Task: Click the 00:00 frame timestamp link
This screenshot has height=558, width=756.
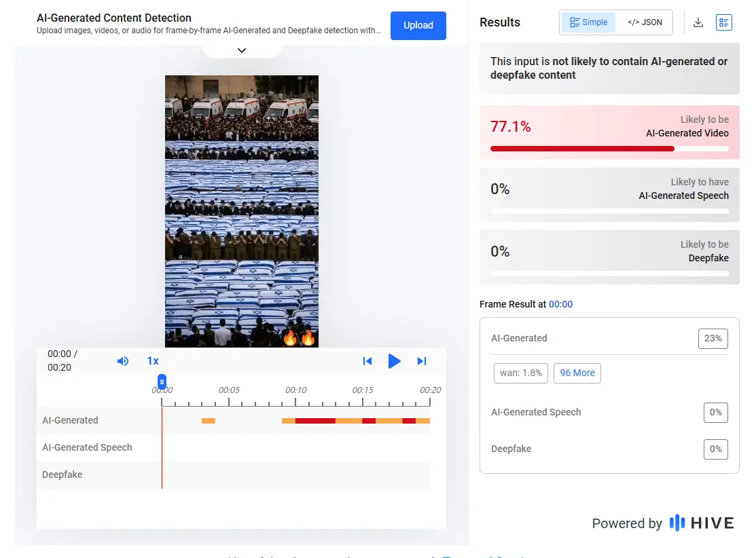Action: pyautogui.click(x=560, y=304)
